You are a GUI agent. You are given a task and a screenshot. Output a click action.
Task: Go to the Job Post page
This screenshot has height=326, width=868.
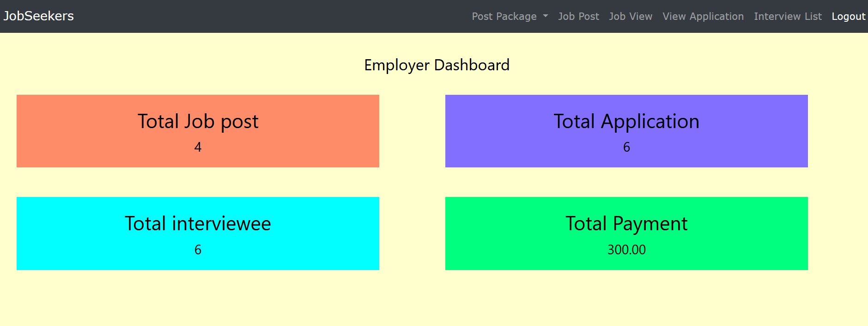point(578,16)
